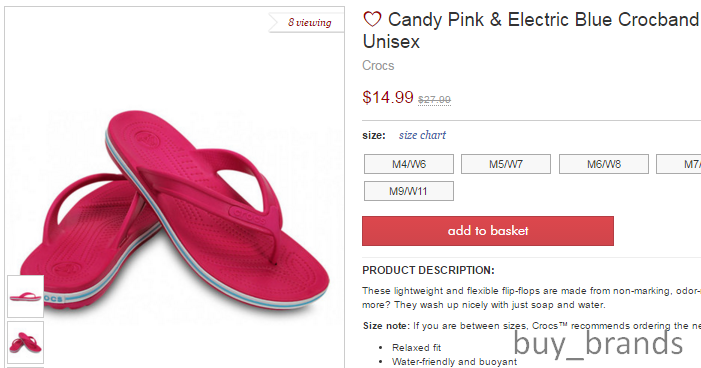
Task: Click the 'Size note' paragraph label
Action: pyautogui.click(x=386, y=326)
